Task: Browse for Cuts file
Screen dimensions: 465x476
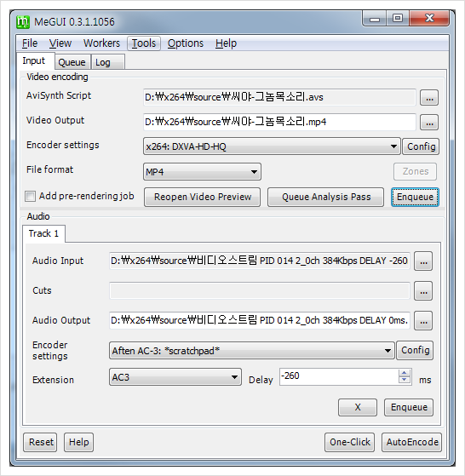Action: (423, 291)
